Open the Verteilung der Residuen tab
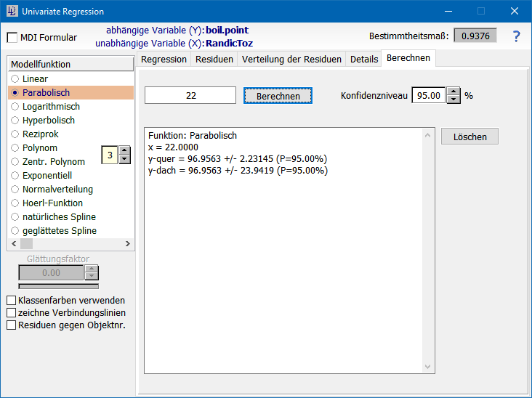The width and height of the screenshot is (532, 398). [291, 60]
